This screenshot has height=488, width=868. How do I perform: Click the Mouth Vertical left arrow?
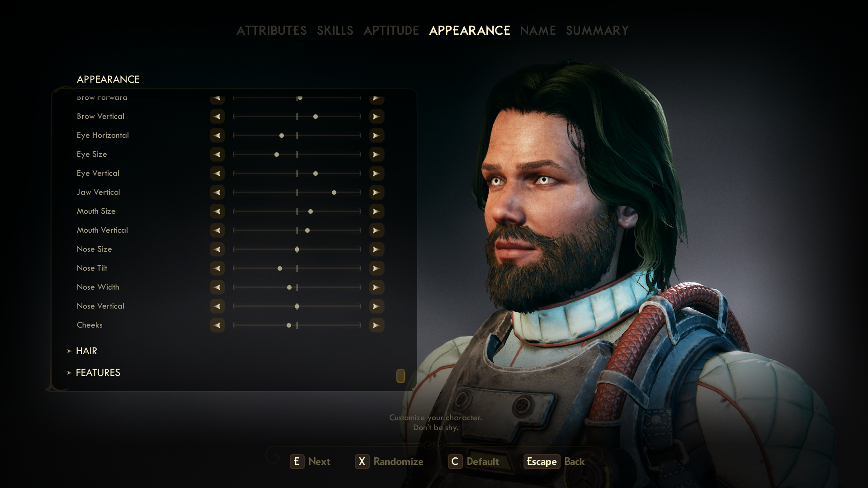point(217,230)
